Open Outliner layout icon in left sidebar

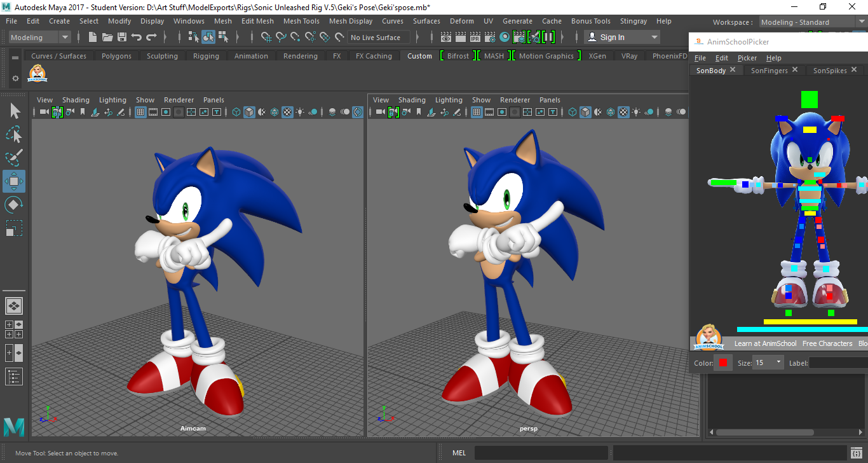14,376
